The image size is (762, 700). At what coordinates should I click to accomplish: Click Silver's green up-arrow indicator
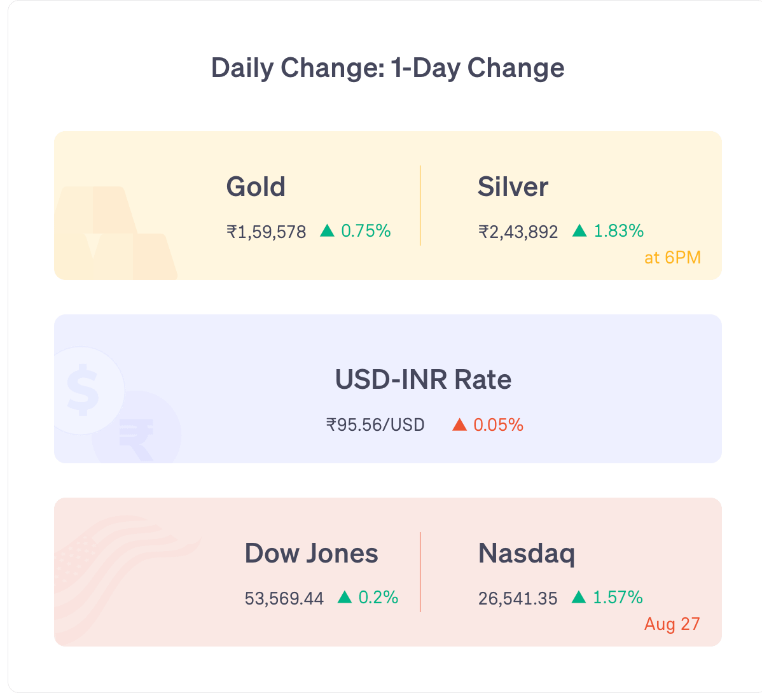579,230
